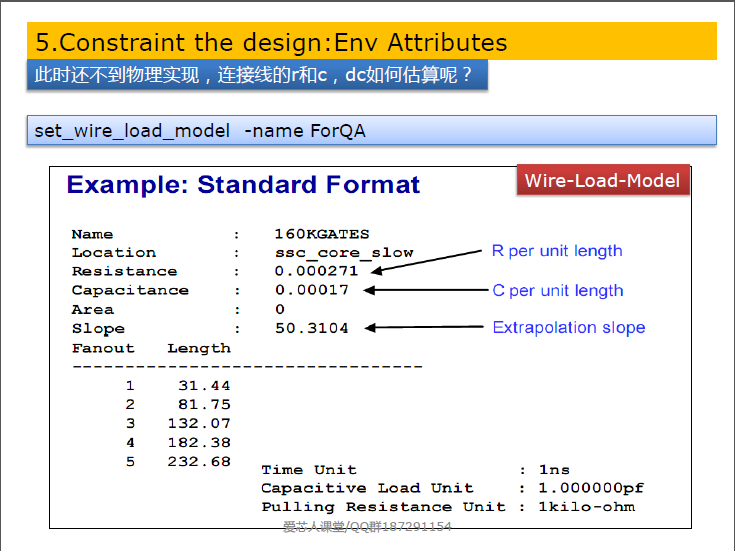Viewport: 735px width, 551px height.
Task: Click the Name value '160KGATES'
Action: pyautogui.click(x=322, y=234)
